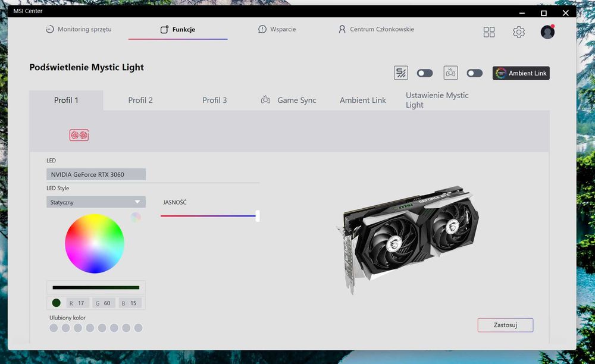Click the small faded color wheel icon

[x=136, y=217]
